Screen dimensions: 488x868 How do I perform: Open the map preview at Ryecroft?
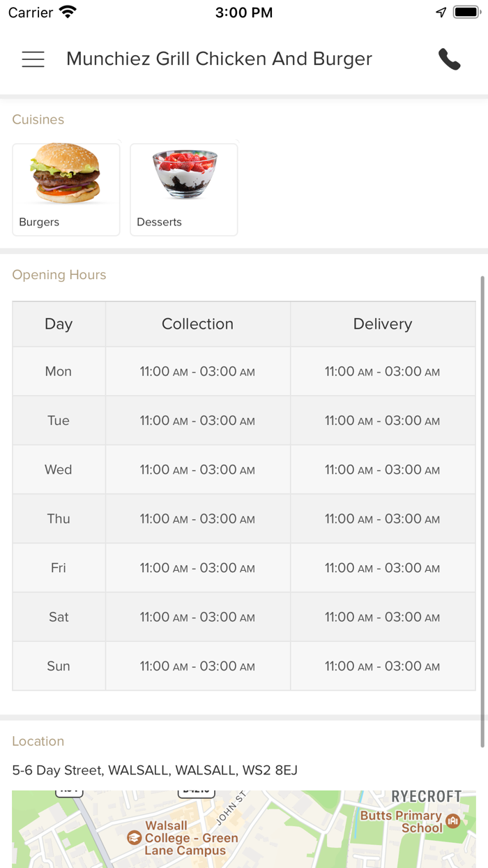pos(244,829)
